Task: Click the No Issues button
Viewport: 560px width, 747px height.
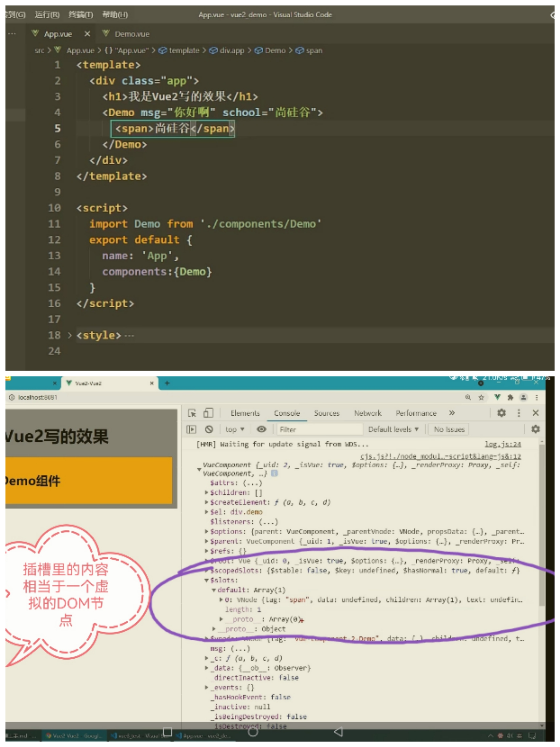Action: tap(449, 429)
